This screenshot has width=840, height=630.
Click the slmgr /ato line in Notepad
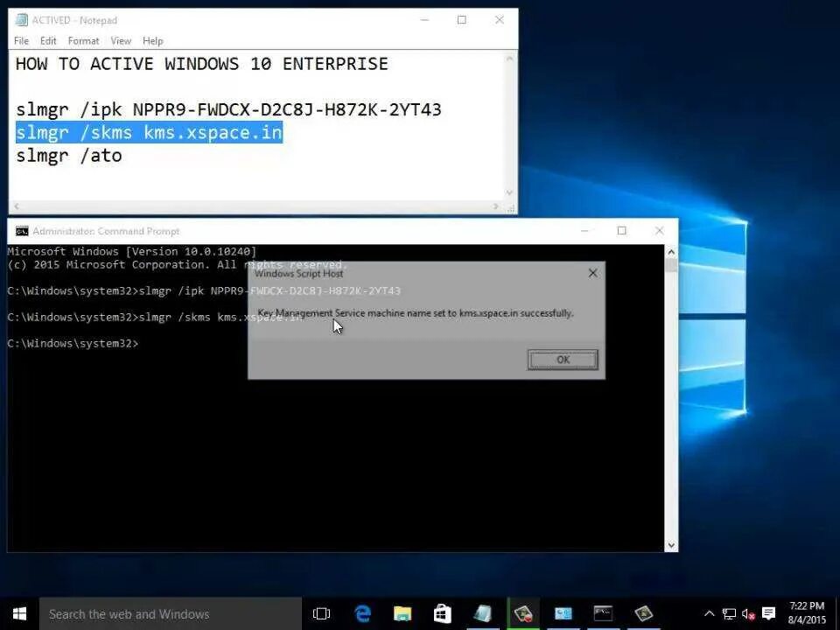(69, 156)
